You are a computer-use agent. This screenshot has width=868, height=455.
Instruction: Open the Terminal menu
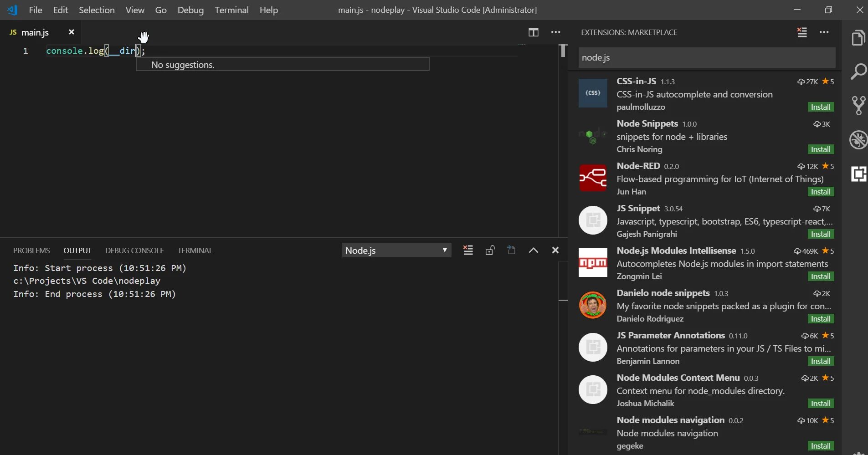pyautogui.click(x=231, y=10)
